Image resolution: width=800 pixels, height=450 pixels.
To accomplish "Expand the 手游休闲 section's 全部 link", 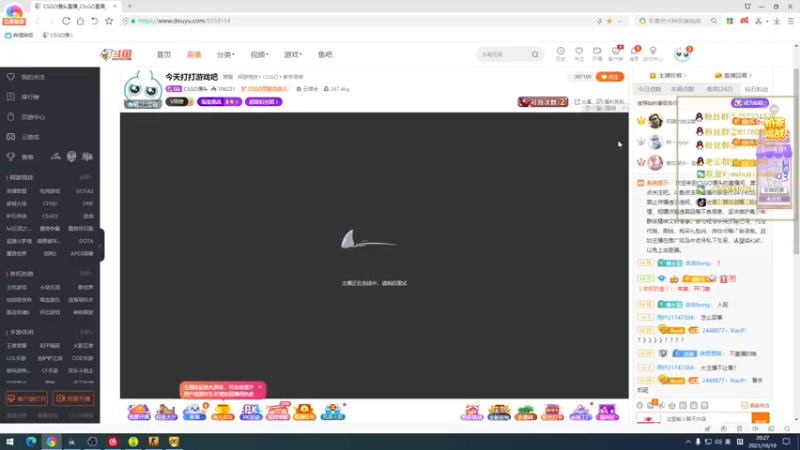I will pos(85,332).
